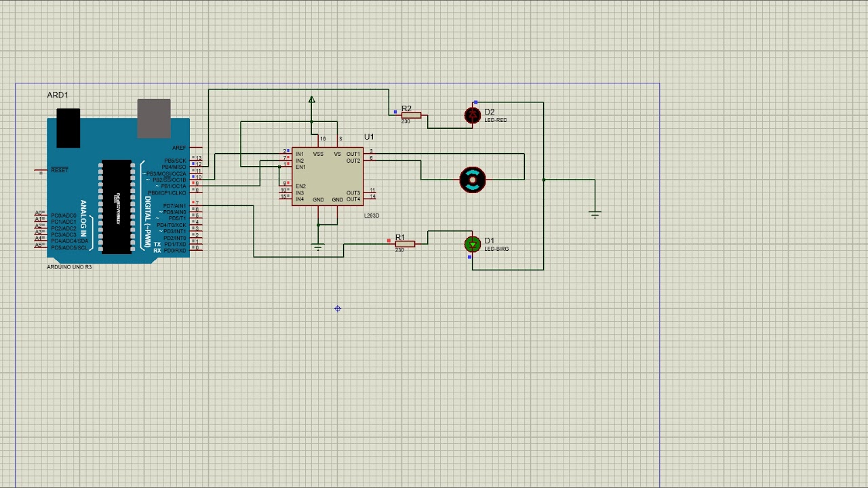Click the LED-BIRG value label

pyautogui.click(x=496, y=249)
